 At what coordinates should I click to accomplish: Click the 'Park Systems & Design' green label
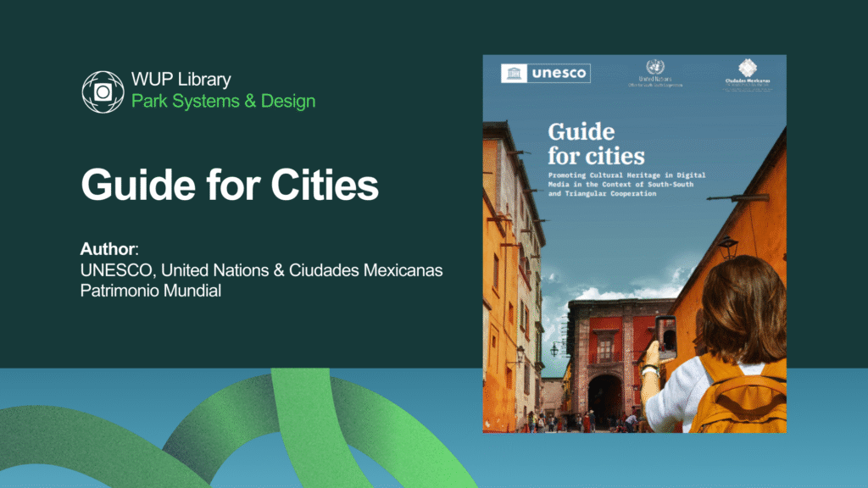223,102
